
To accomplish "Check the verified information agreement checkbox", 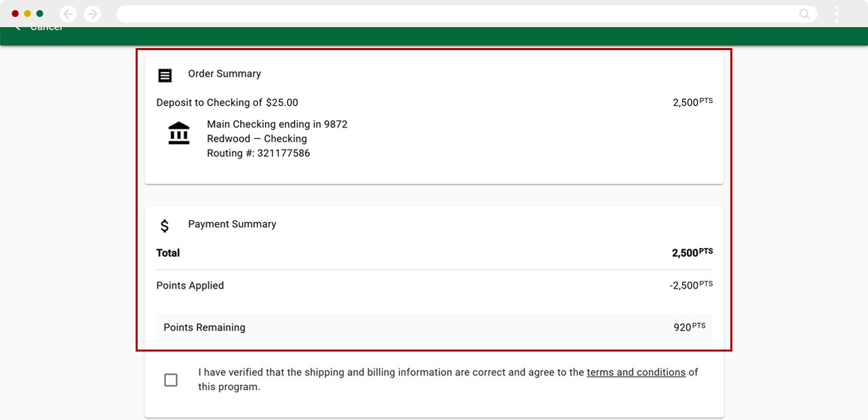I will pyautogui.click(x=171, y=380).
